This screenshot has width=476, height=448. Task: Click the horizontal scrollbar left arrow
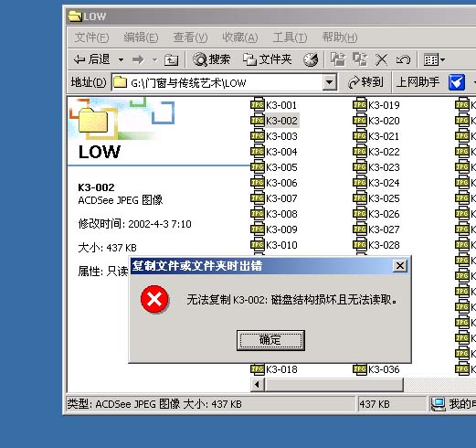(258, 385)
